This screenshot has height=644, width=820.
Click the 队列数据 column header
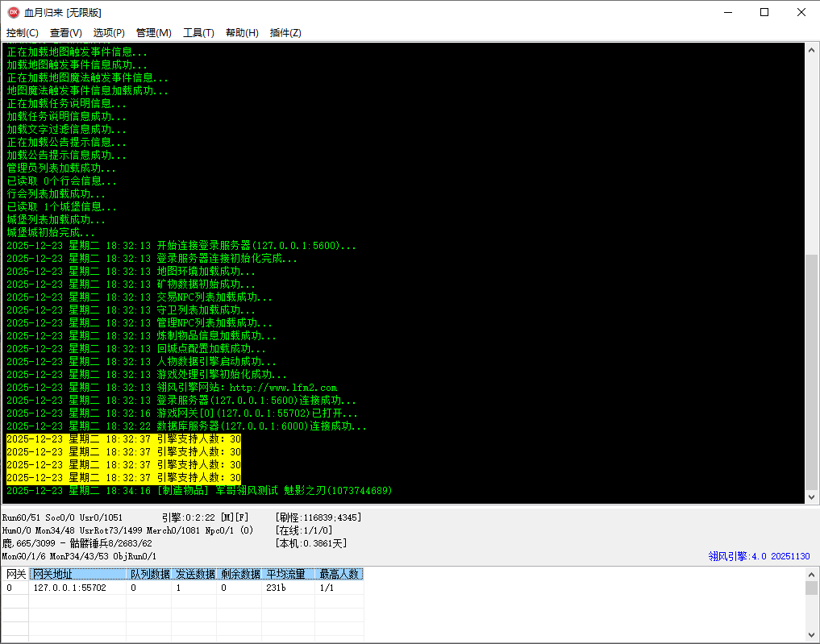pyautogui.click(x=150, y=574)
